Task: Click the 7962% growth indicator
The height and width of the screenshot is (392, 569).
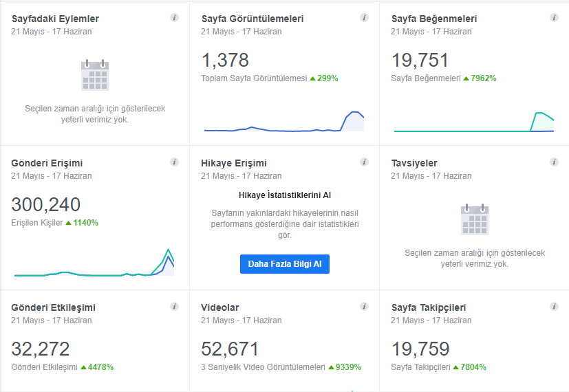Action: point(480,78)
